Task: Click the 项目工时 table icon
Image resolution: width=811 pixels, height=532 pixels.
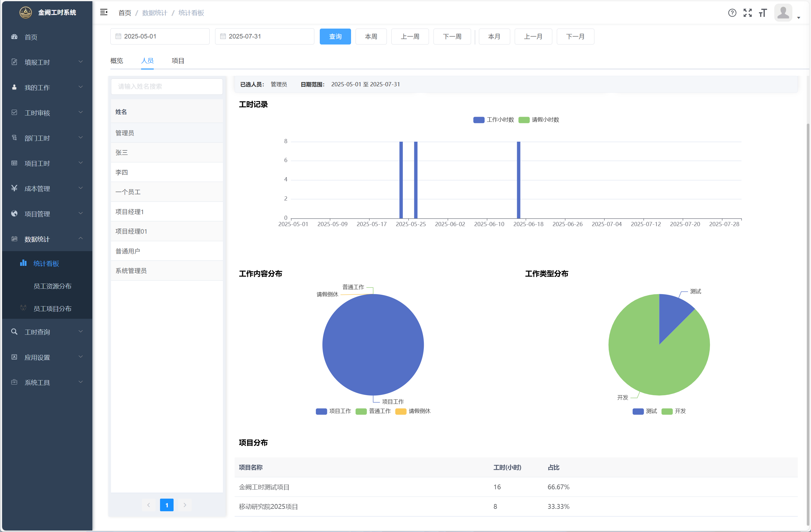Action: (x=14, y=163)
